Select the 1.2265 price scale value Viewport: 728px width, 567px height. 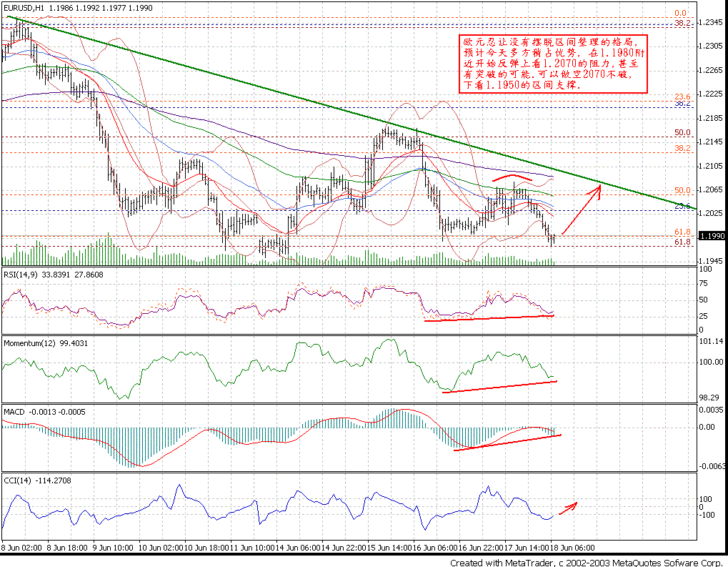click(712, 70)
